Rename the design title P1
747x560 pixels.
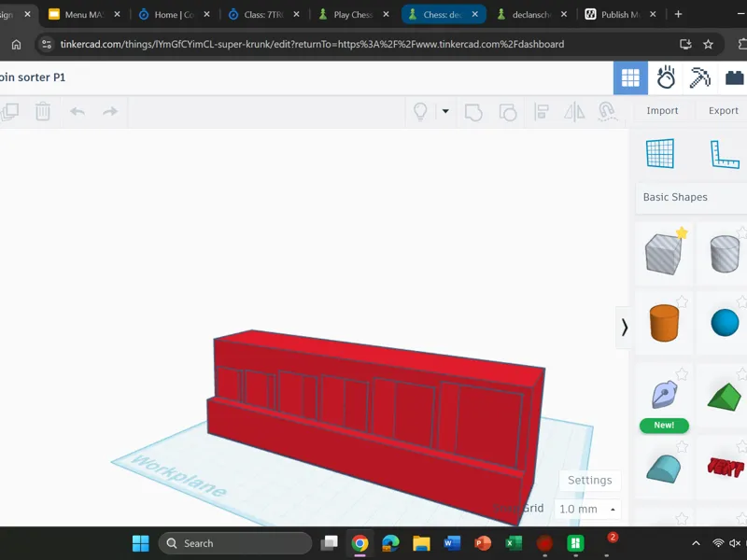[x=33, y=77]
